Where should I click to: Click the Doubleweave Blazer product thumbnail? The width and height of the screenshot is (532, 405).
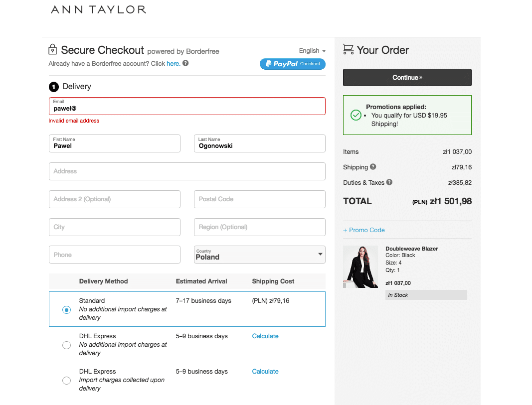(x=360, y=267)
